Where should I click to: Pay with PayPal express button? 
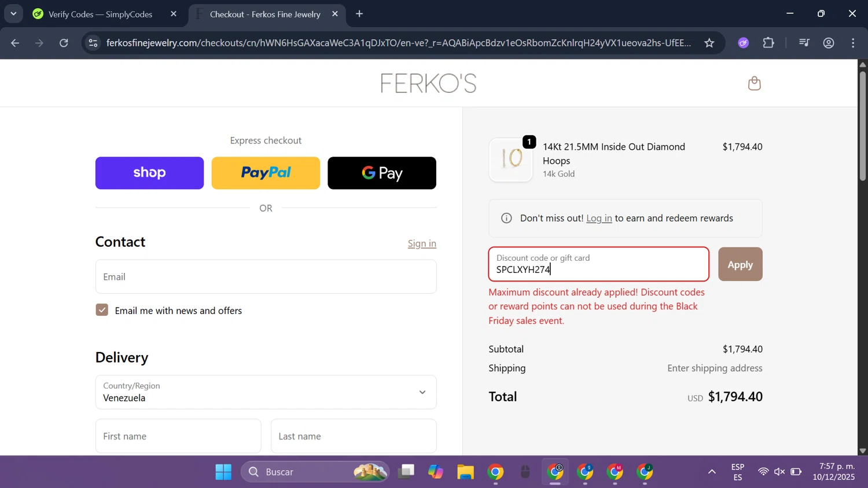click(x=266, y=173)
